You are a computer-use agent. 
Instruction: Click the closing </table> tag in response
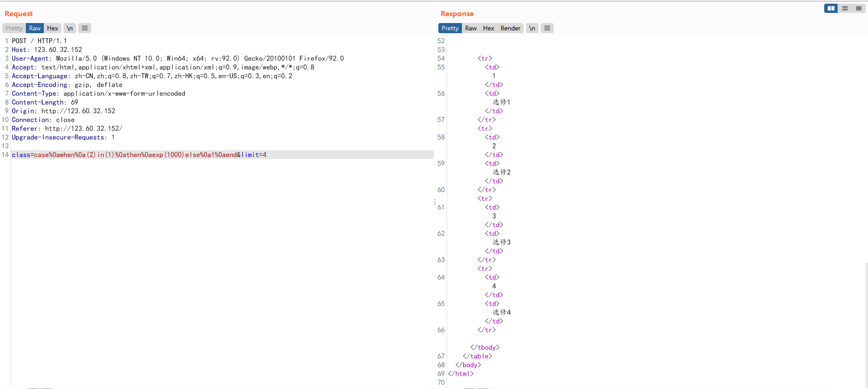(478, 356)
